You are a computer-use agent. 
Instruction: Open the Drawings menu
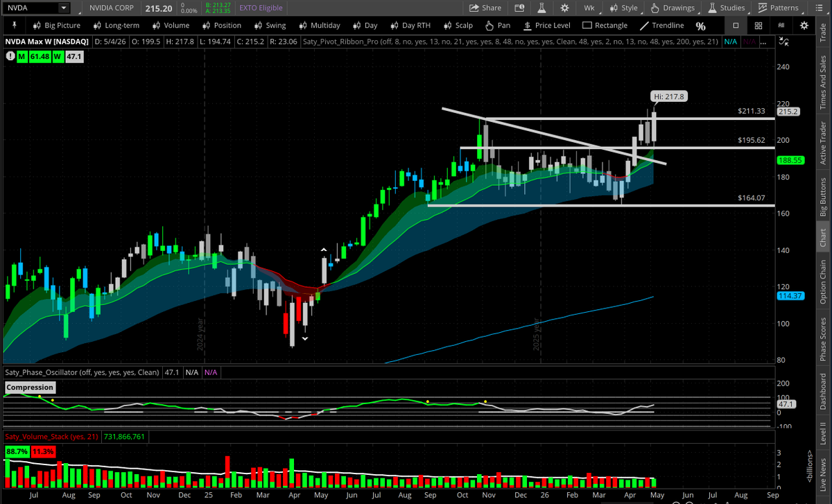(672, 8)
